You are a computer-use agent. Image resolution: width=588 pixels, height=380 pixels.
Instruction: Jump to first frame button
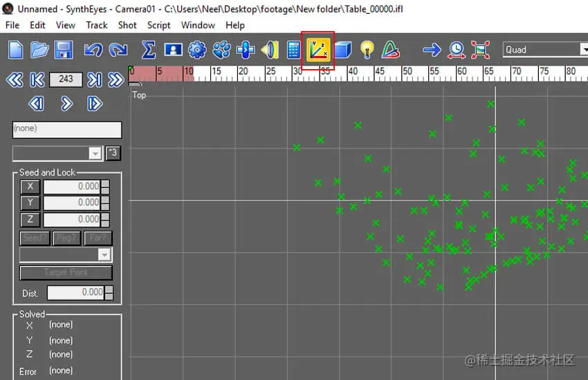click(37, 79)
